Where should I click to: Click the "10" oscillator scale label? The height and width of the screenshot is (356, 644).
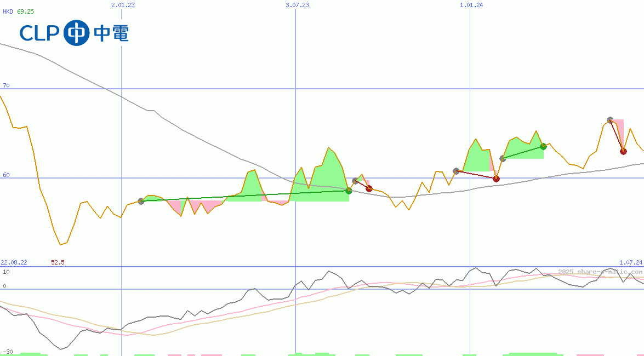[6, 272]
